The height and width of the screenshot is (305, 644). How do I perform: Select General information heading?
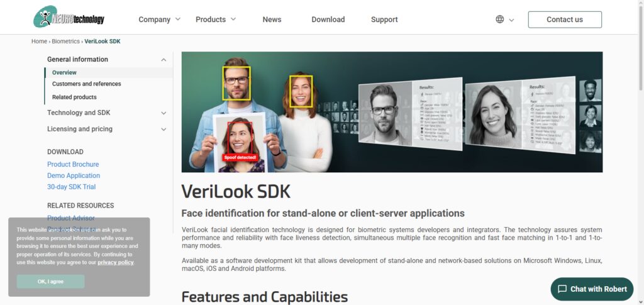(x=77, y=59)
